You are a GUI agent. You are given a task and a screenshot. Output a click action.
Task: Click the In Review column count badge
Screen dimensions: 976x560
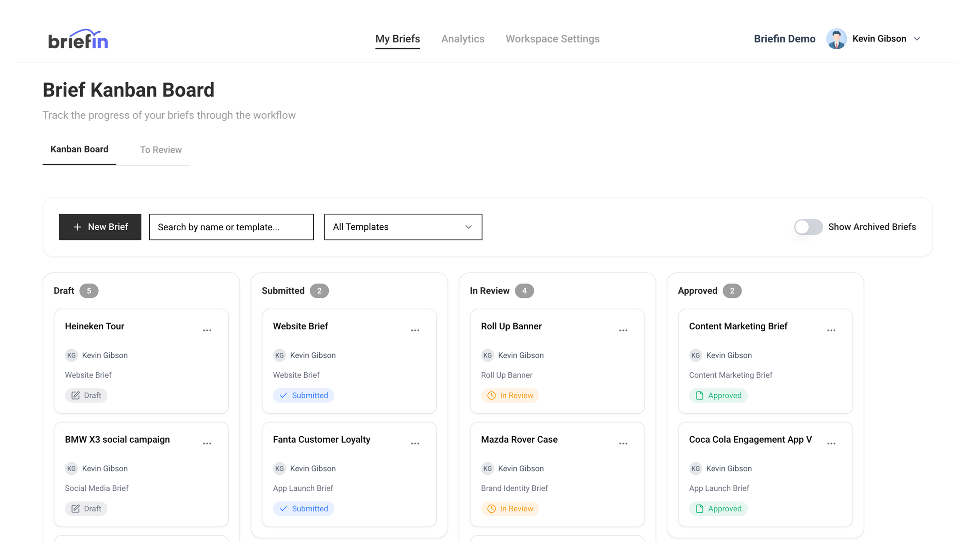(524, 291)
